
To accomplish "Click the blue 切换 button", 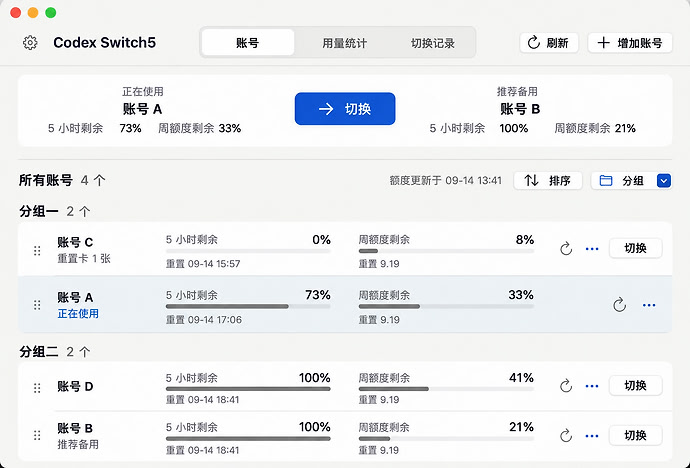I will click(345, 109).
